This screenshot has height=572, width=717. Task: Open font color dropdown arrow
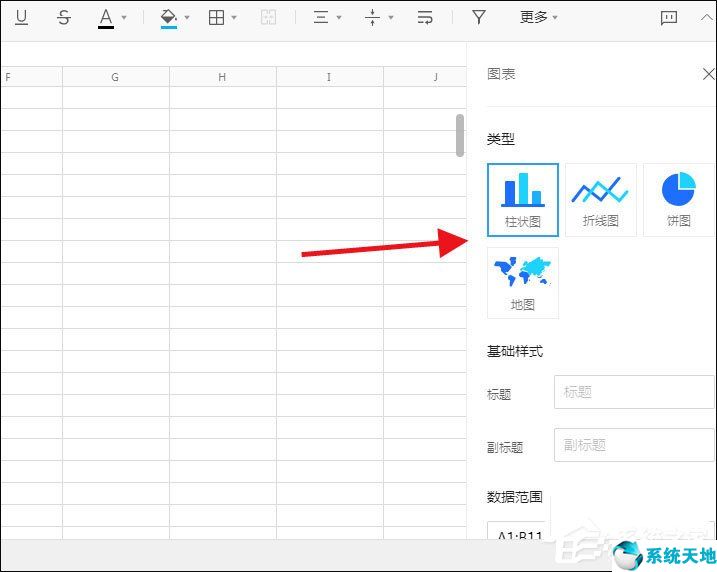point(123,18)
